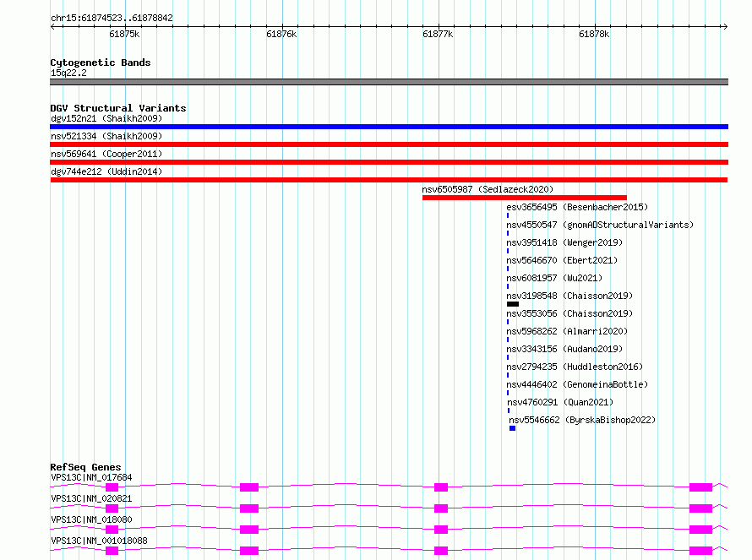Click the blue nsv5546662 variant glyph

pyautogui.click(x=512, y=428)
